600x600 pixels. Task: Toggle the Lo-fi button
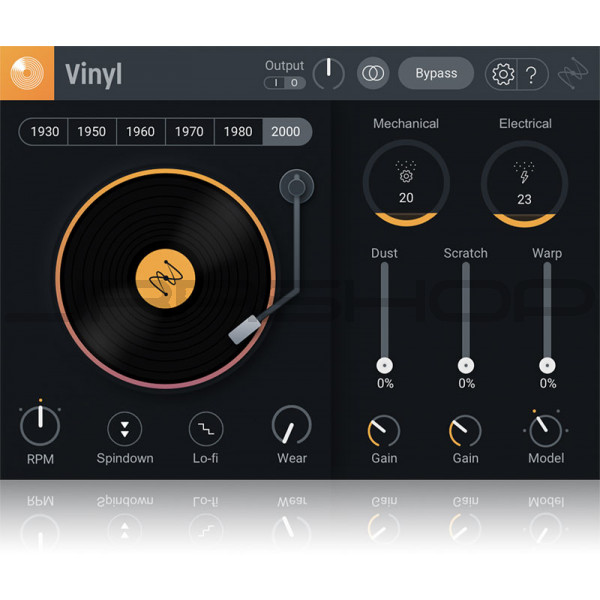(206, 429)
